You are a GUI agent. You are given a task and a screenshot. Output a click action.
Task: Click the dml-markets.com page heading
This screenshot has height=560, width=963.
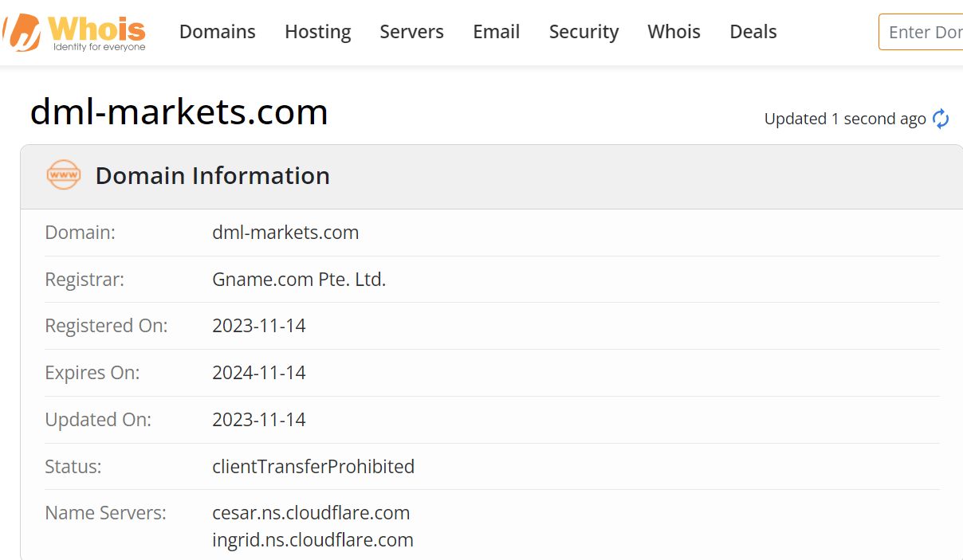179,112
